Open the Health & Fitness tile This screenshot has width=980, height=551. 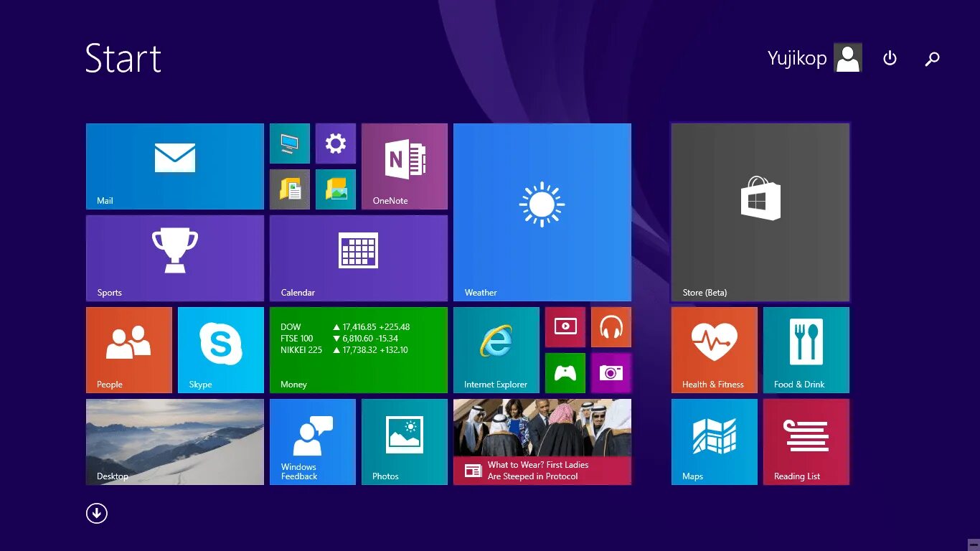[x=715, y=350]
